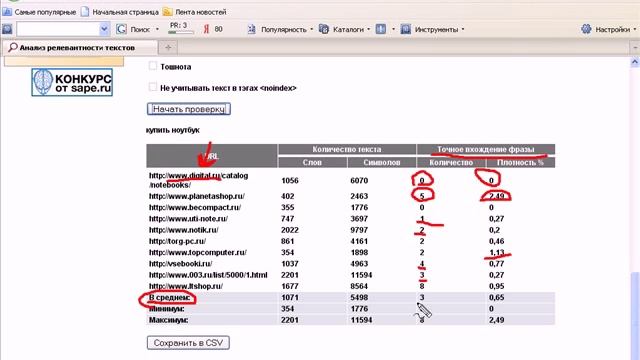Click the Минимум row label
The width and height of the screenshot is (640, 360).
pos(166,309)
